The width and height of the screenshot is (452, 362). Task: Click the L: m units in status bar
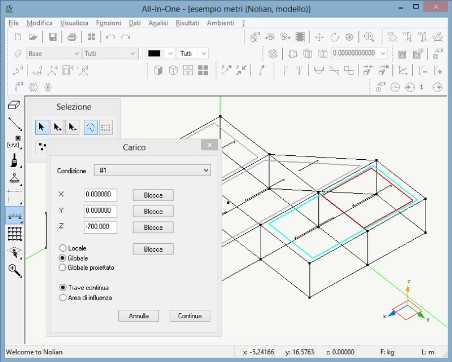pos(428,352)
